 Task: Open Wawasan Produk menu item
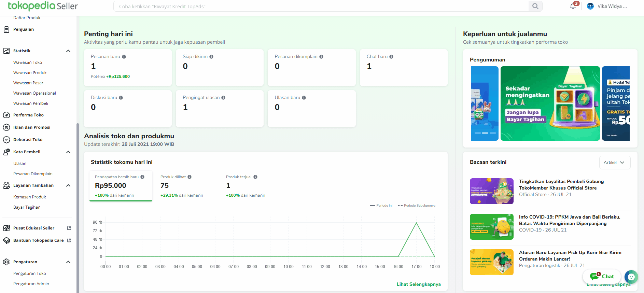30,73
